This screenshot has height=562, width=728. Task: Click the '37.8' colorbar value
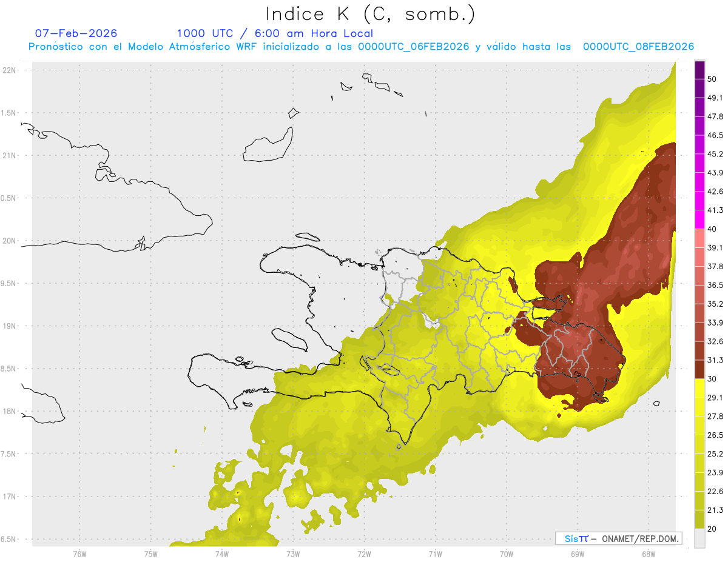715,266
